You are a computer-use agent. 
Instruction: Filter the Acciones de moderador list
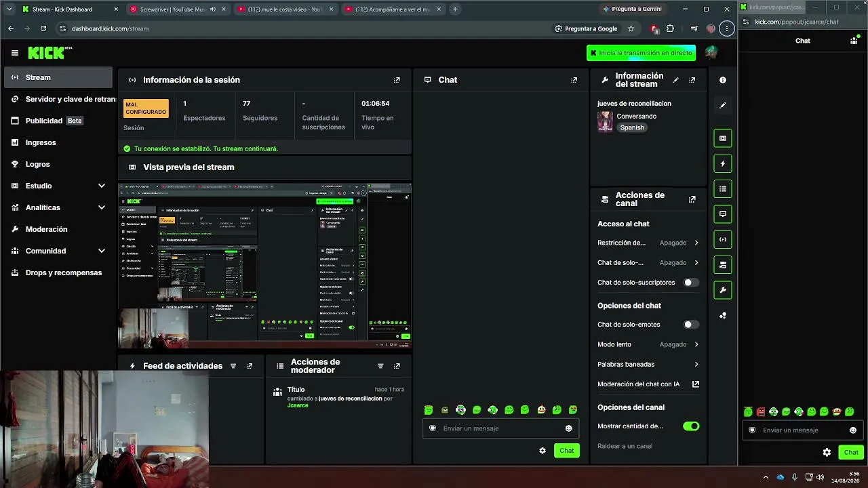coord(380,366)
